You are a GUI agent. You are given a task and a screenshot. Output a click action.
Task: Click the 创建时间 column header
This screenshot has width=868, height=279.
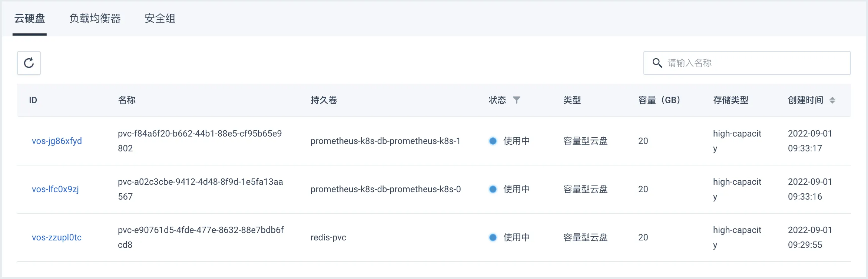[805, 100]
